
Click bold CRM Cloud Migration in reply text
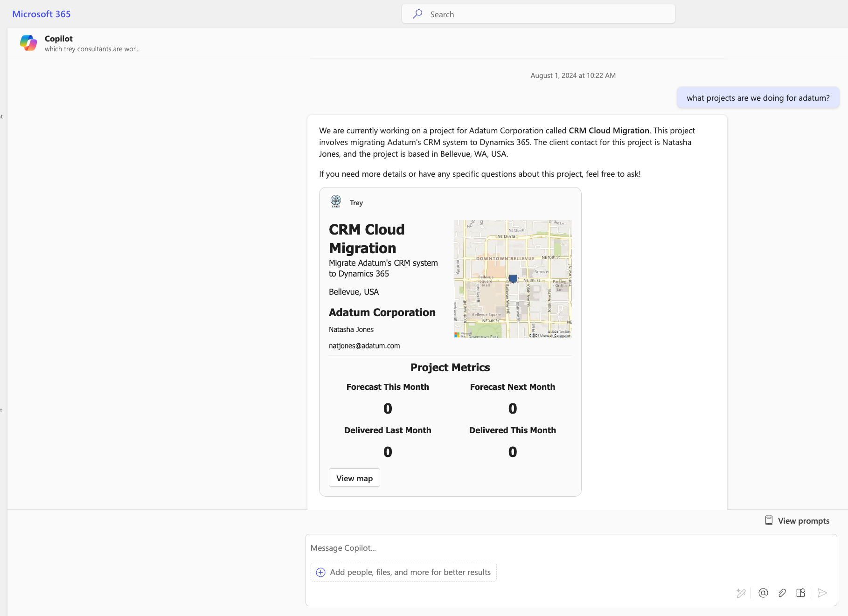click(x=609, y=131)
